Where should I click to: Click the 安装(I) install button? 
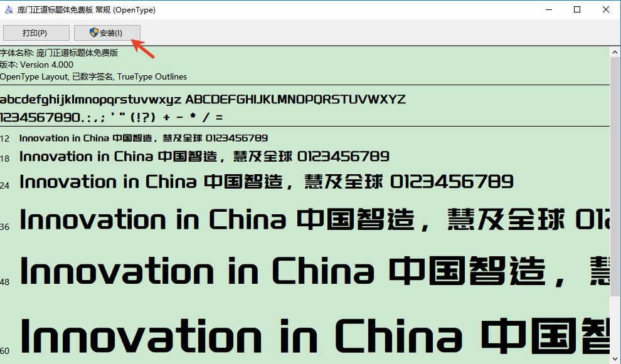107,33
